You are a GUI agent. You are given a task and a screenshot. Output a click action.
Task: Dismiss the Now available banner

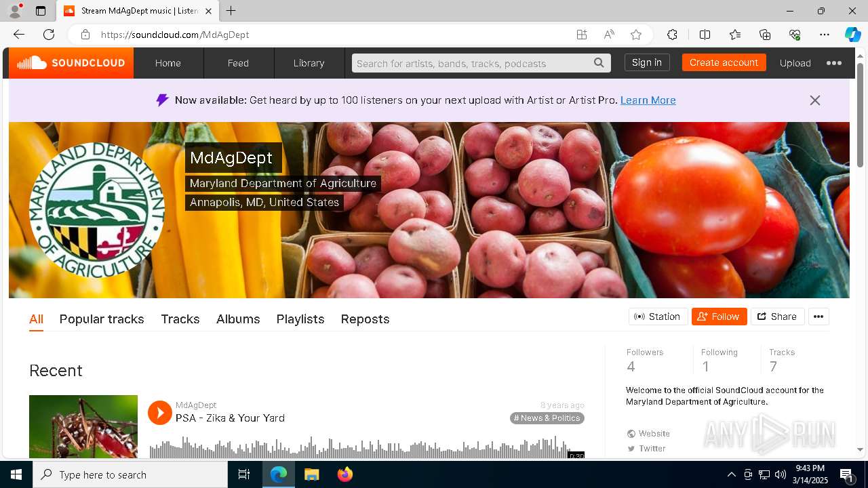click(x=815, y=100)
